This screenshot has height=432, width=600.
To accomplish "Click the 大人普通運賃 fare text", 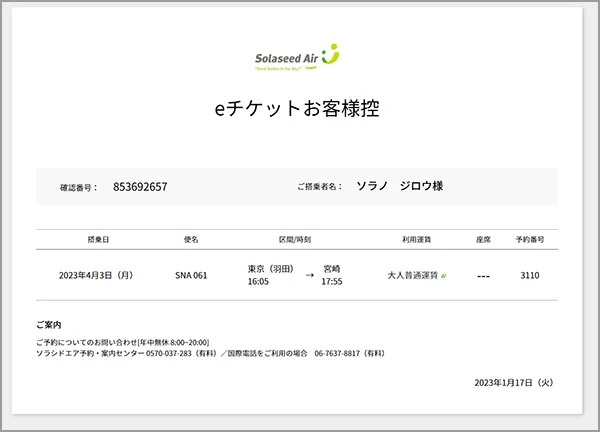I will pyautogui.click(x=412, y=275).
